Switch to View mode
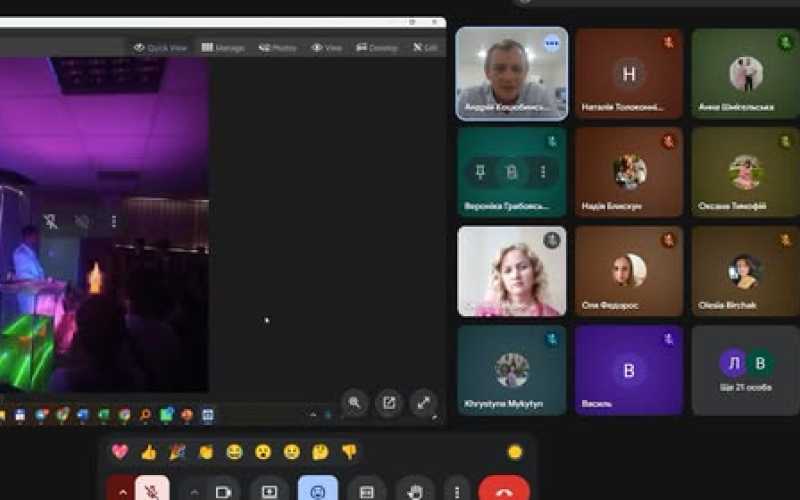 [327, 47]
